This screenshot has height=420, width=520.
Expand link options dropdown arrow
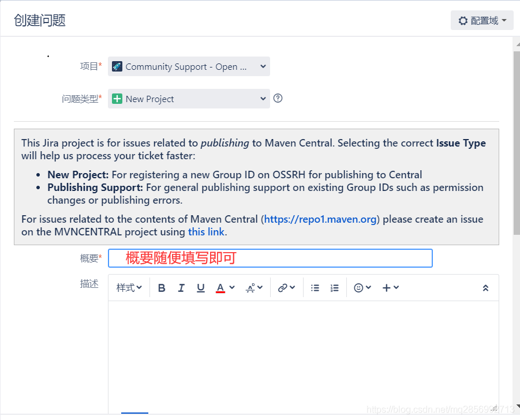[293, 287]
